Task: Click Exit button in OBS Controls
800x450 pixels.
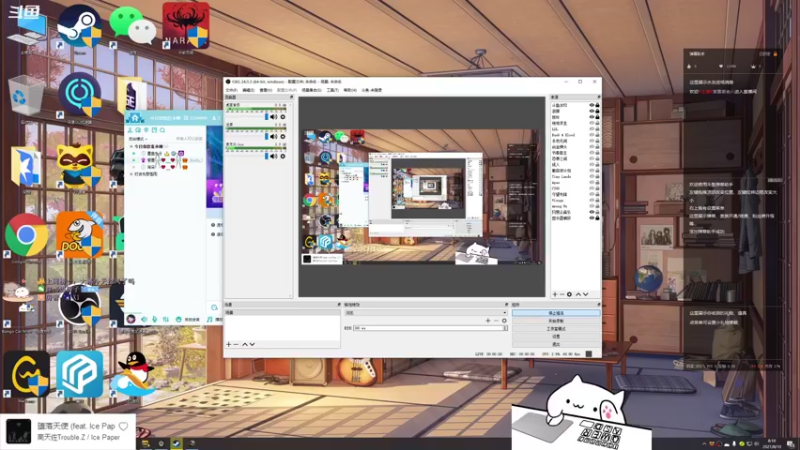Action: pos(556,344)
